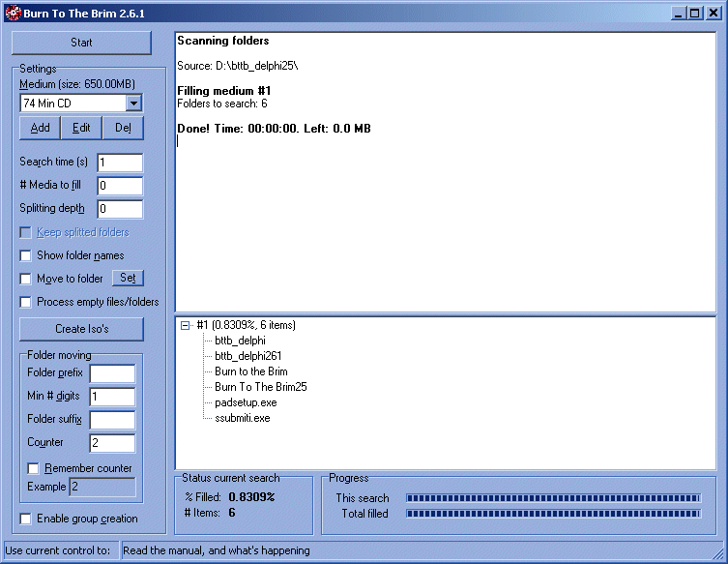Select the #1 (0.8309%, 6 items) node
This screenshot has height=564, width=728.
[247, 325]
